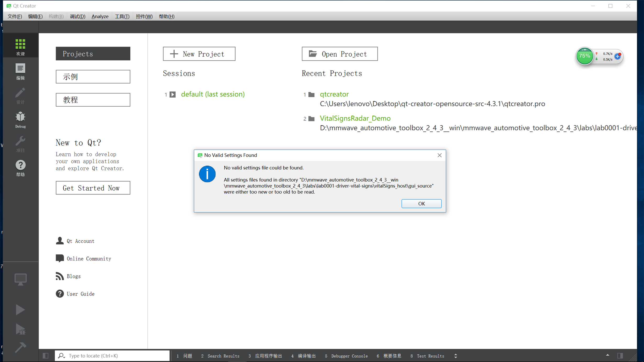Viewport: 644px width, 362px height.
Task: Click the blue plus on the network widget
Action: 618,56
